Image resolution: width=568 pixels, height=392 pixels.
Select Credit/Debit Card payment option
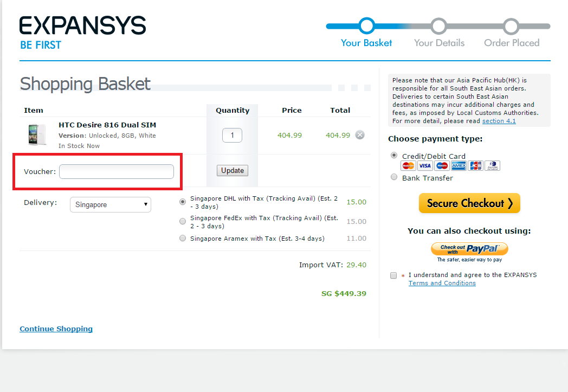pyautogui.click(x=394, y=156)
